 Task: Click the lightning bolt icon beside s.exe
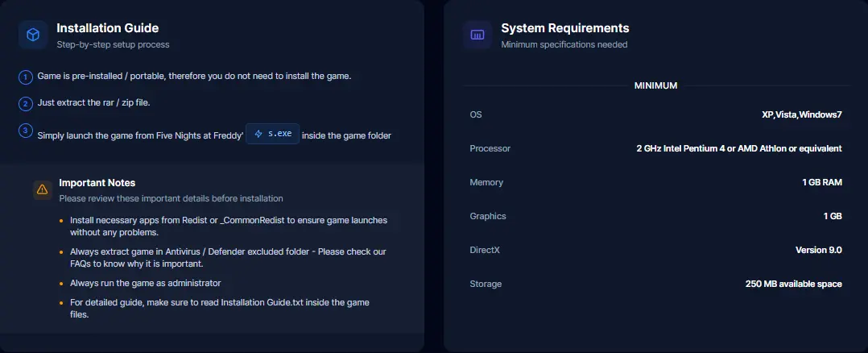coord(258,134)
